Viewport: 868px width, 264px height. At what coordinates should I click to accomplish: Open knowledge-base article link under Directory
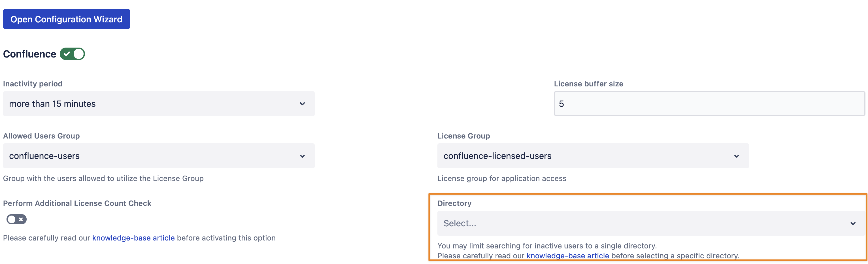coord(567,256)
